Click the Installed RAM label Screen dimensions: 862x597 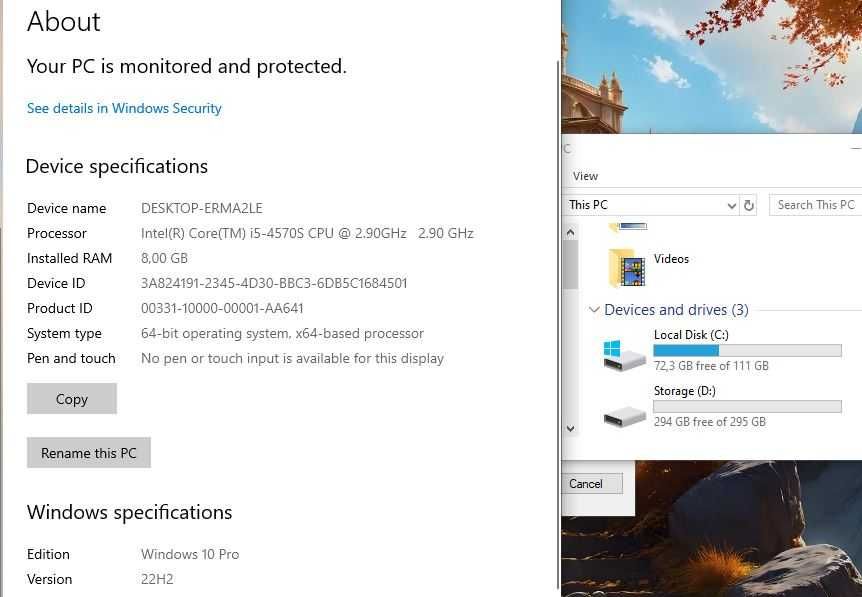click(x=69, y=258)
